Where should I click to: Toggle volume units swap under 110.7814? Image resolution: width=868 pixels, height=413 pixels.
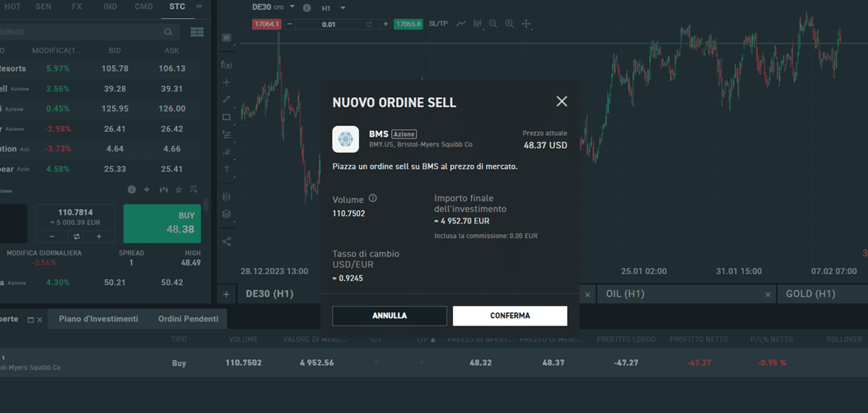click(x=76, y=237)
